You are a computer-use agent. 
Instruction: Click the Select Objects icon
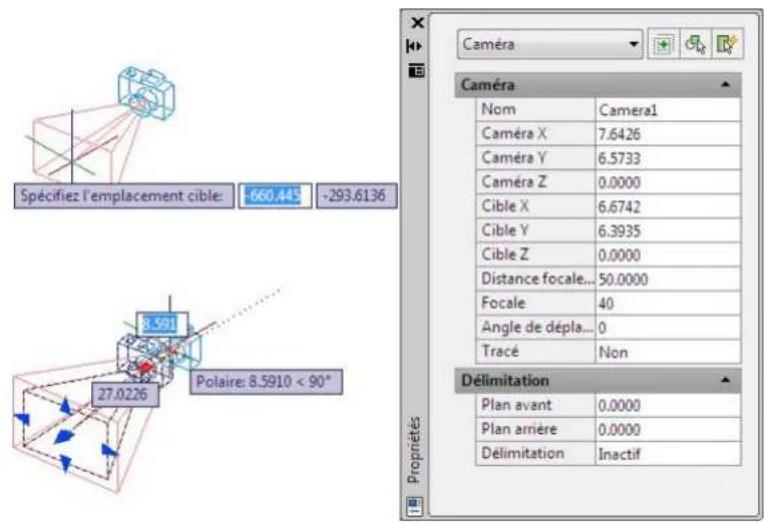pos(695,45)
